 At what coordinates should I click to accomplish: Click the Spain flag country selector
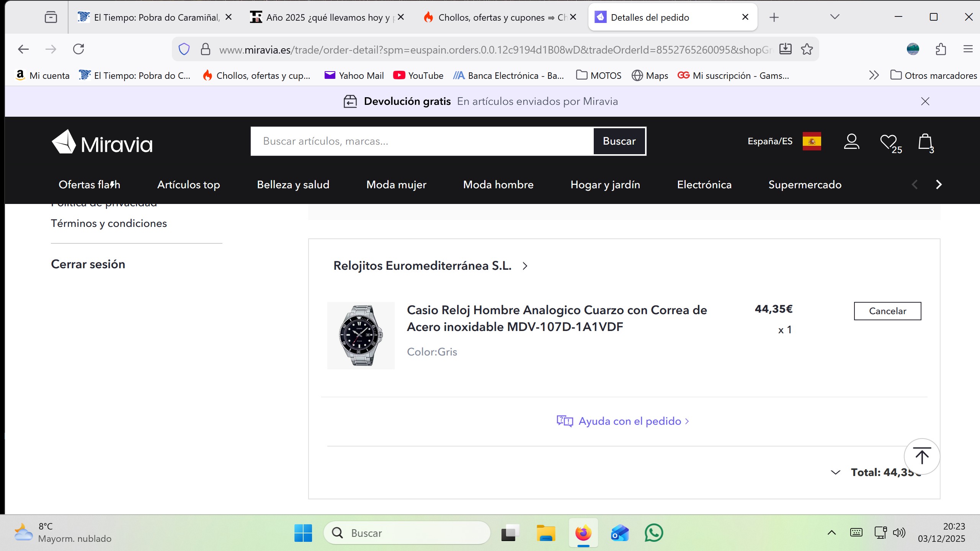(812, 141)
